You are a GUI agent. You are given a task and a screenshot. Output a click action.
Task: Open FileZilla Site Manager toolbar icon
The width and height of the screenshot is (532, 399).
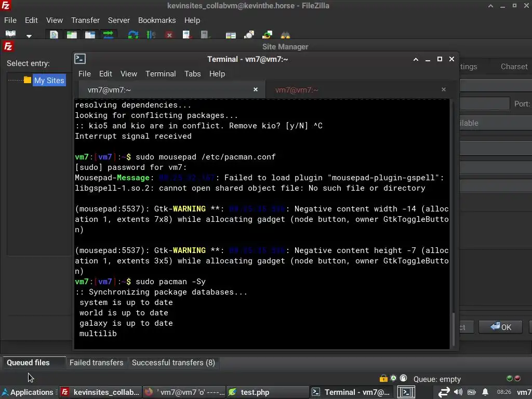10,34
